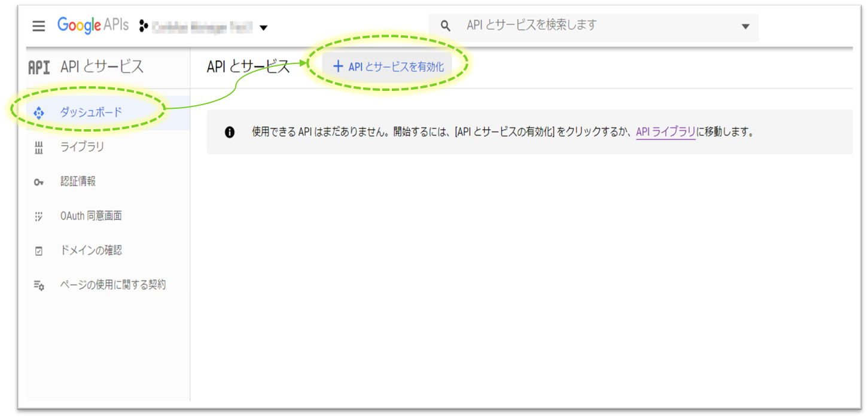
Task: Click the API とサービスを有効化 button
Action: 388,67
